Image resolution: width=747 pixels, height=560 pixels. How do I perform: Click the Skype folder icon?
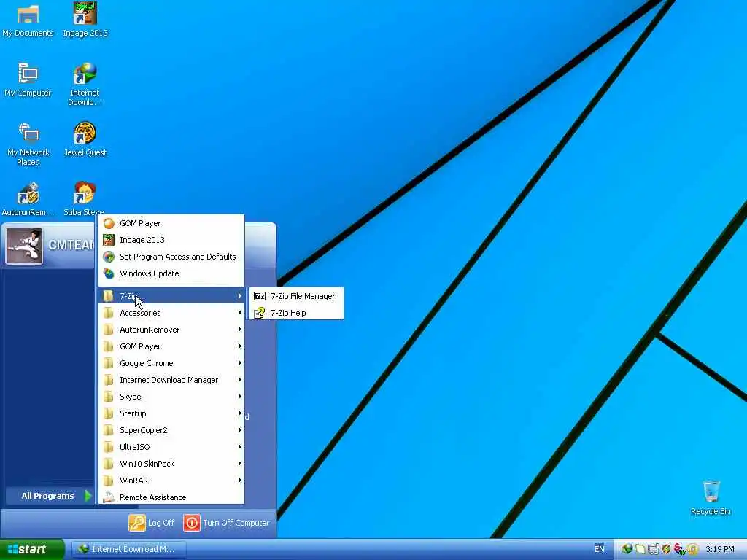pos(109,397)
